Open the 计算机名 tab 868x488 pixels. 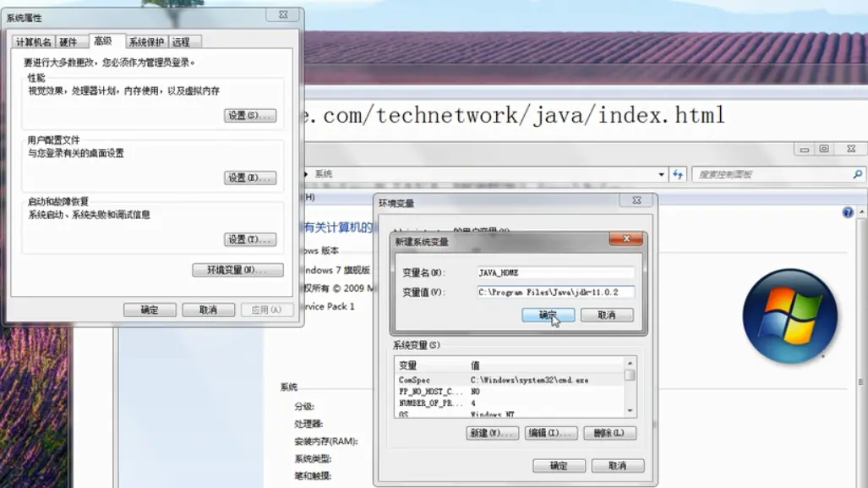coord(33,42)
